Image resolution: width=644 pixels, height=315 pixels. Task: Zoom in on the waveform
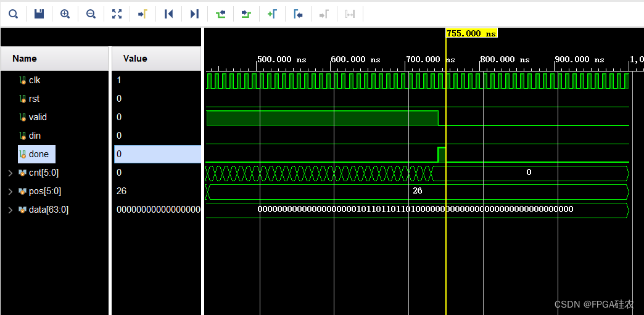click(65, 14)
